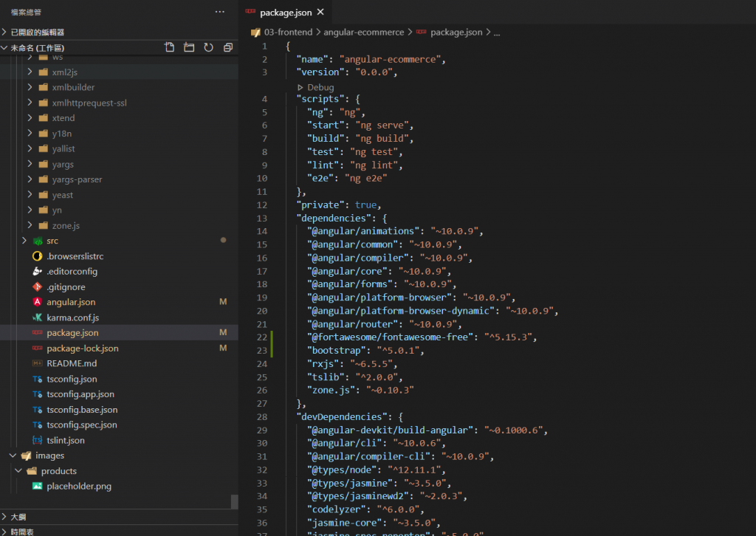This screenshot has height=536, width=756.
Task: Collapse all folders with the collapse icon
Action: (228, 47)
